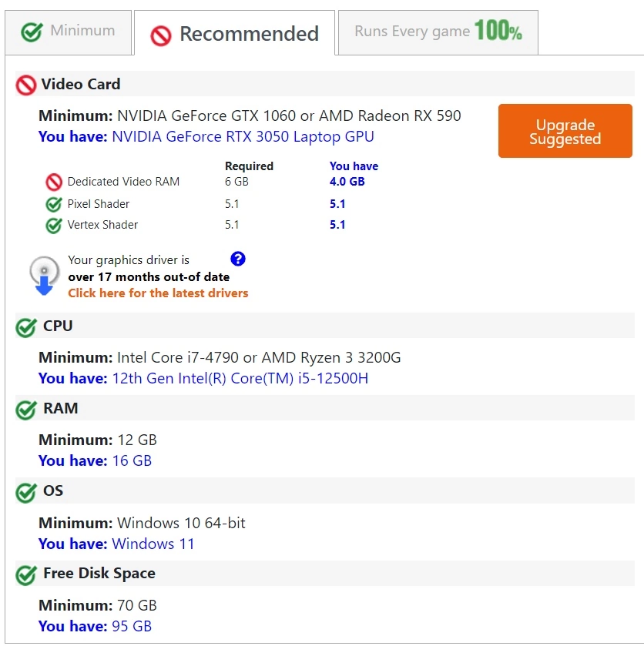Click the Vertex Shader green check icon

[x=54, y=225]
